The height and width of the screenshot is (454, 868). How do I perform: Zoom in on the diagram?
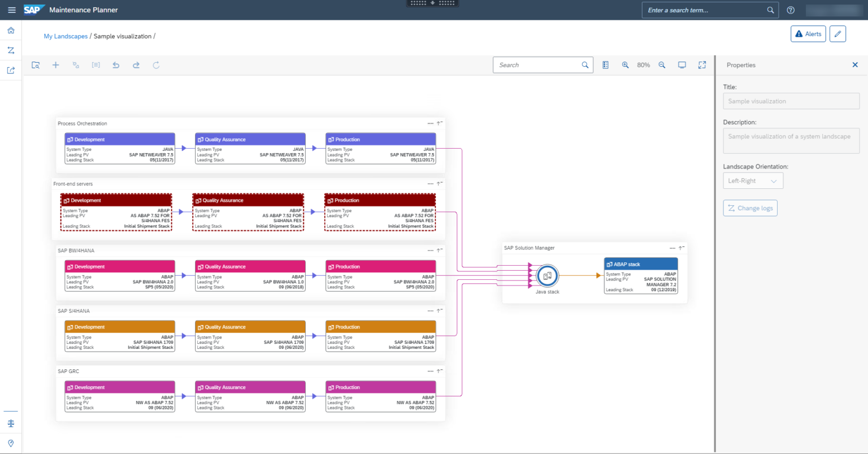[625, 64]
